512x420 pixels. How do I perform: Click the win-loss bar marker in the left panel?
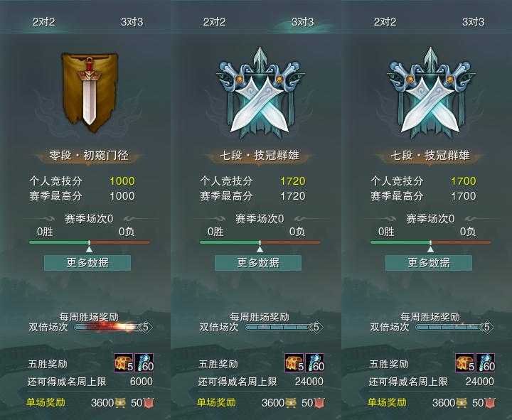click(89, 247)
